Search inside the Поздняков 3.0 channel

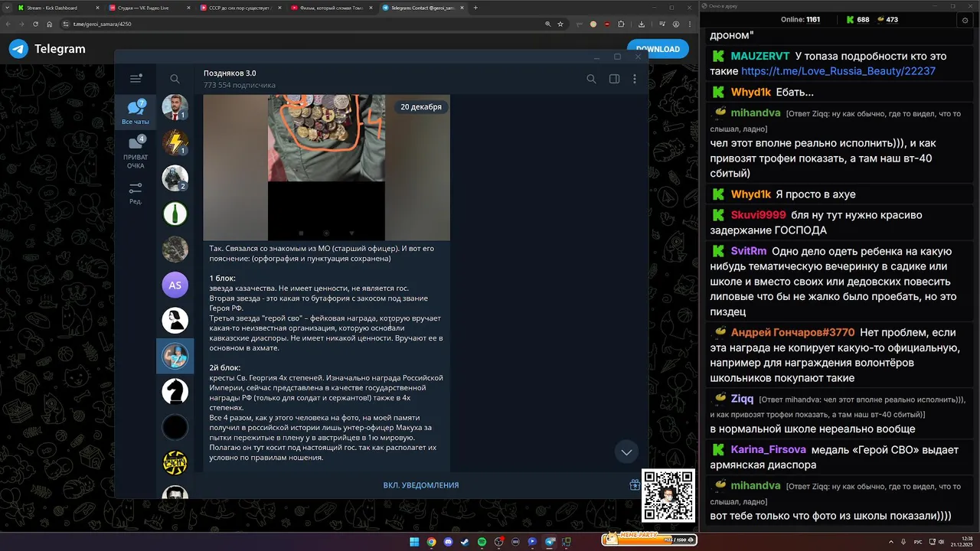[591, 79]
